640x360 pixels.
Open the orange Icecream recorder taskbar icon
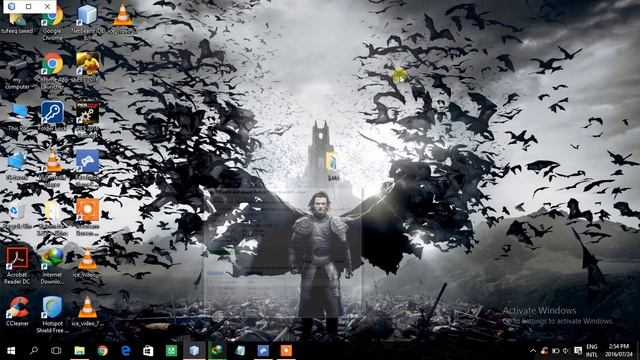coord(286,351)
